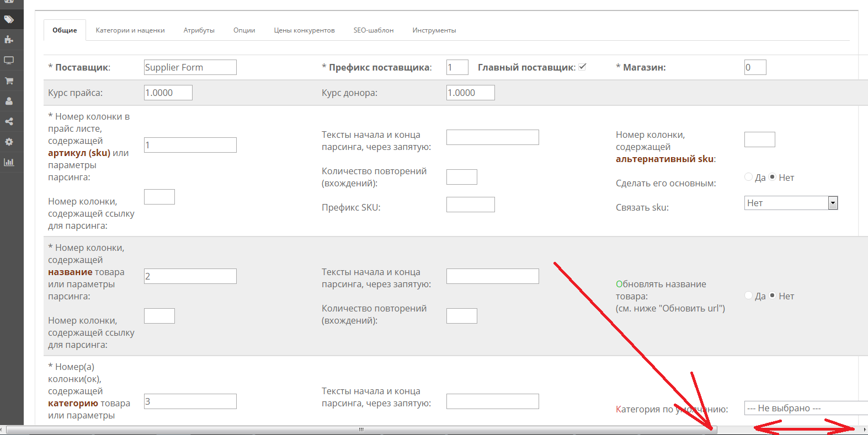
Task: Click the monitor design icon in sidebar
Action: (9, 60)
